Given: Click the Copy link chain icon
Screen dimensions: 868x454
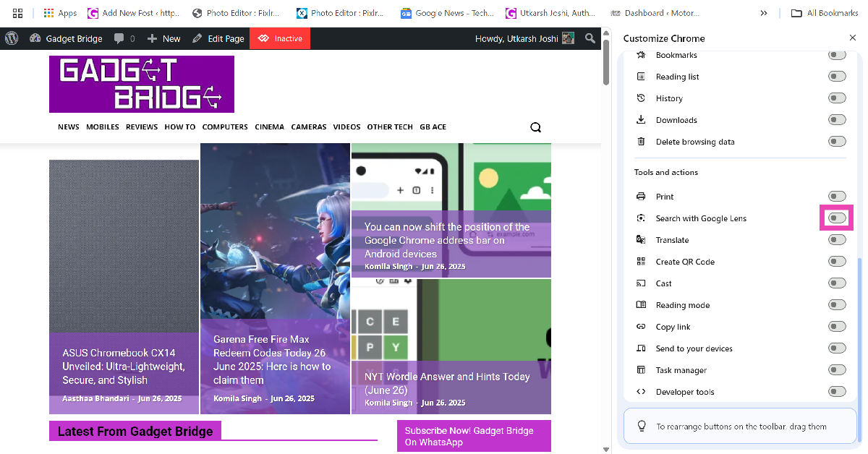Looking at the screenshot, I should point(641,327).
